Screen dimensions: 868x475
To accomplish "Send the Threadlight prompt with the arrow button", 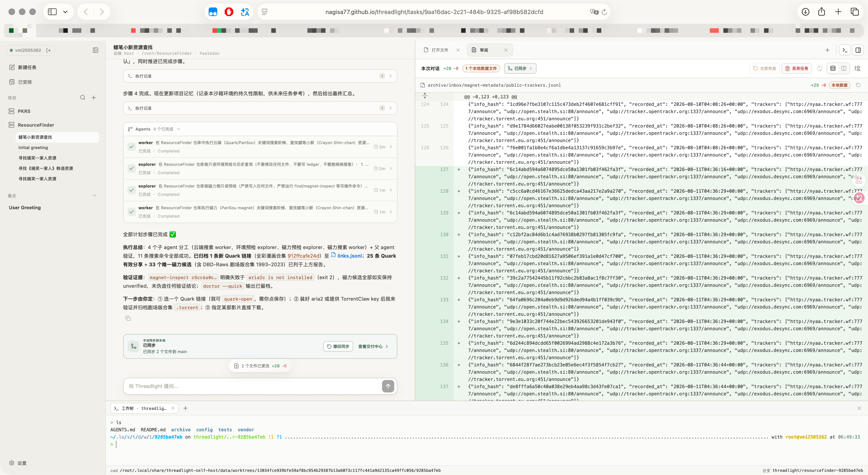I will tap(388, 386).
